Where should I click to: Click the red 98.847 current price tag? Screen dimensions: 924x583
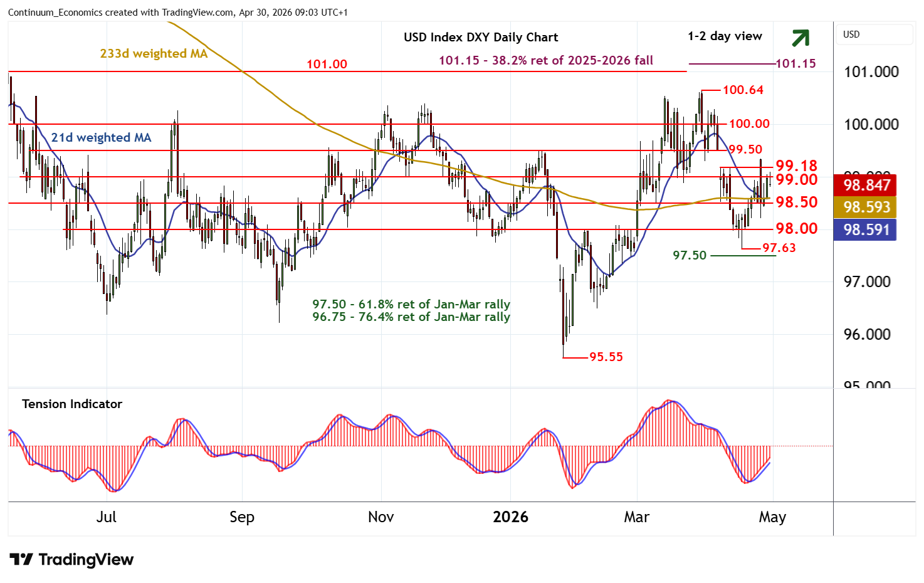(x=866, y=185)
